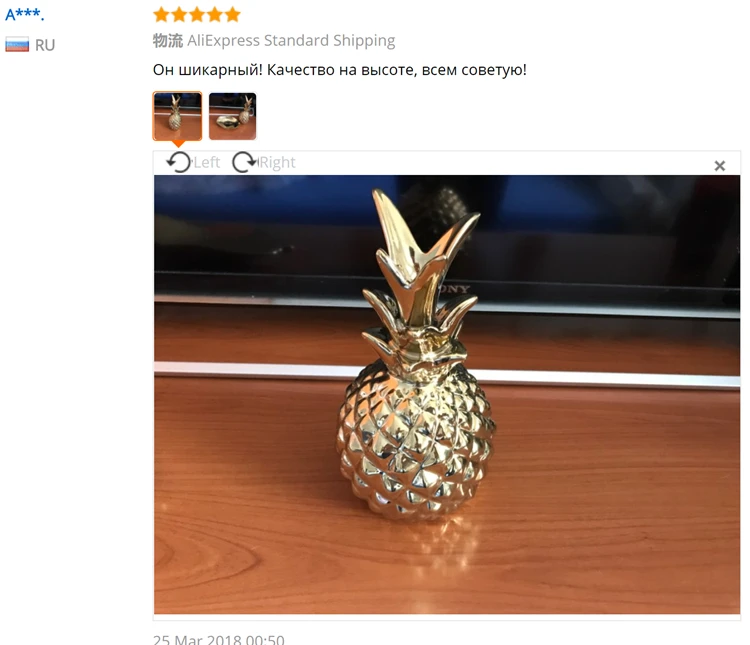This screenshot has height=645, width=750.
Task: Click the second orange rating star
Action: click(x=179, y=14)
